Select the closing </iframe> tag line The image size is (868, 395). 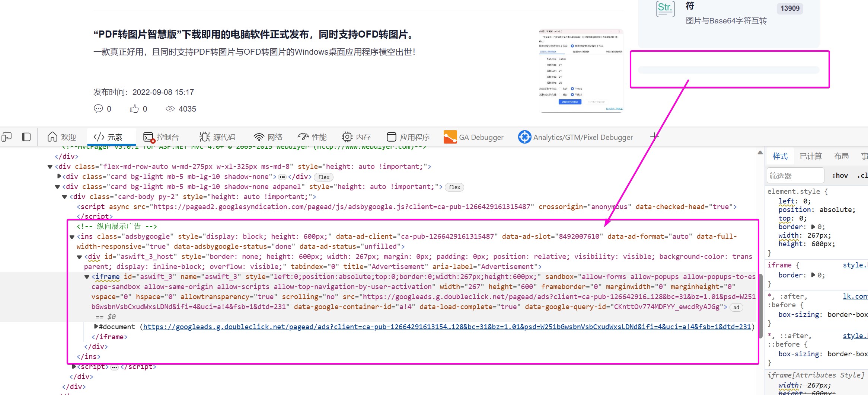coord(109,337)
